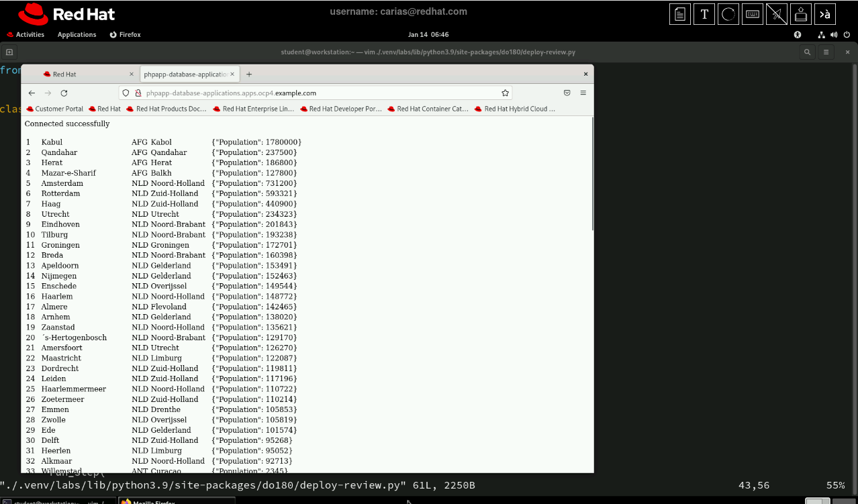
Task: Click the population value 731200
Action: pyautogui.click(x=279, y=183)
